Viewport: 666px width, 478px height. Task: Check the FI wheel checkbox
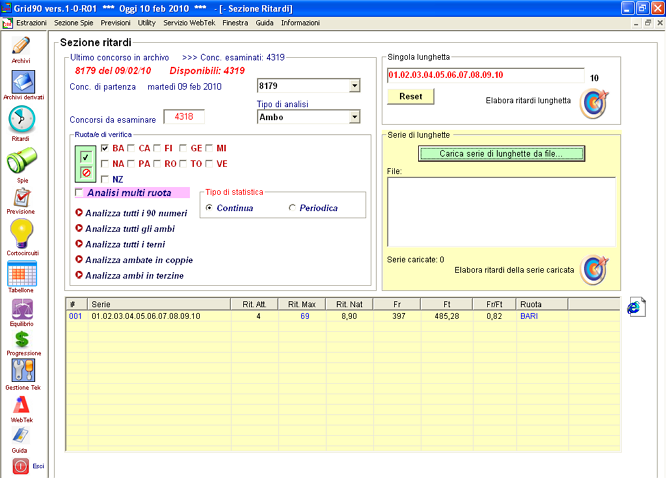pyautogui.click(x=157, y=148)
